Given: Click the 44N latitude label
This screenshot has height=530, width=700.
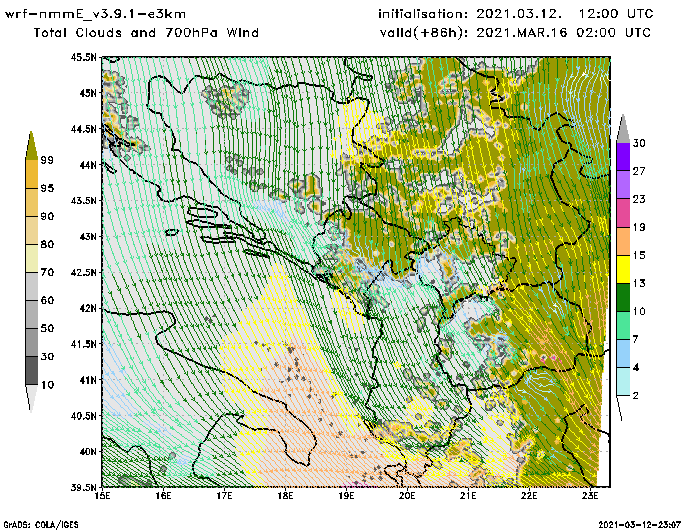Looking at the screenshot, I should (88, 165).
